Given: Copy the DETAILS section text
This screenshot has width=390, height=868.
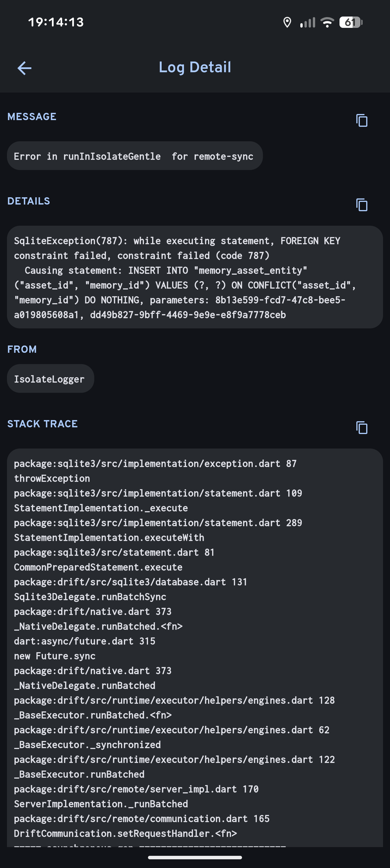Looking at the screenshot, I should click(x=361, y=205).
